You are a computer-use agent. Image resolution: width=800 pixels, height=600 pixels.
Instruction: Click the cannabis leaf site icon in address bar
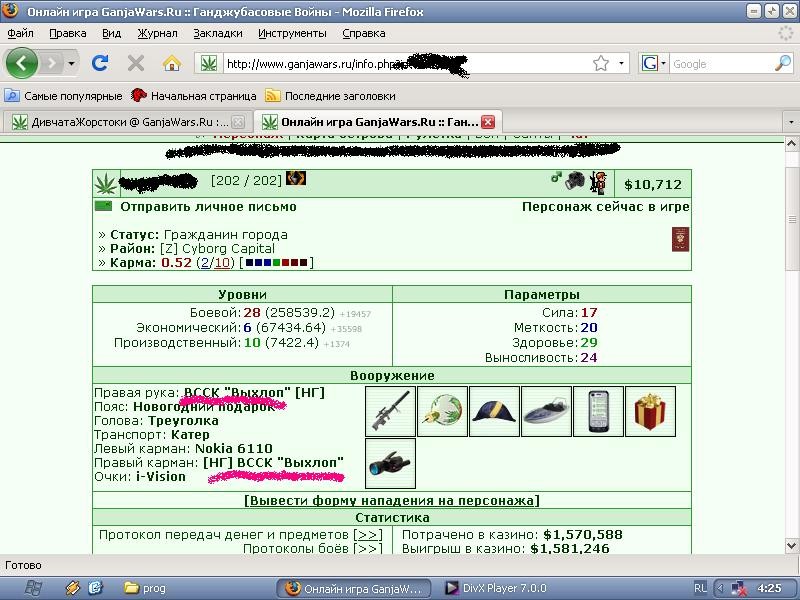(x=208, y=64)
